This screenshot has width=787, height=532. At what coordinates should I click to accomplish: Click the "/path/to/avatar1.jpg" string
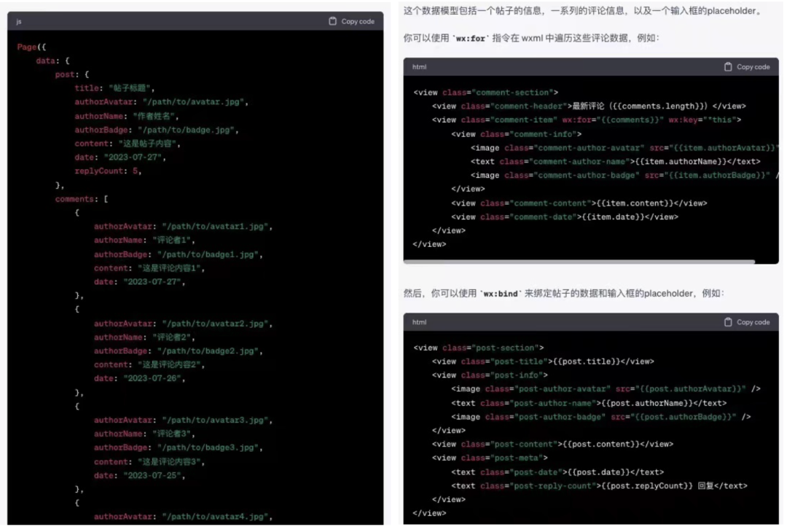pyautogui.click(x=215, y=227)
